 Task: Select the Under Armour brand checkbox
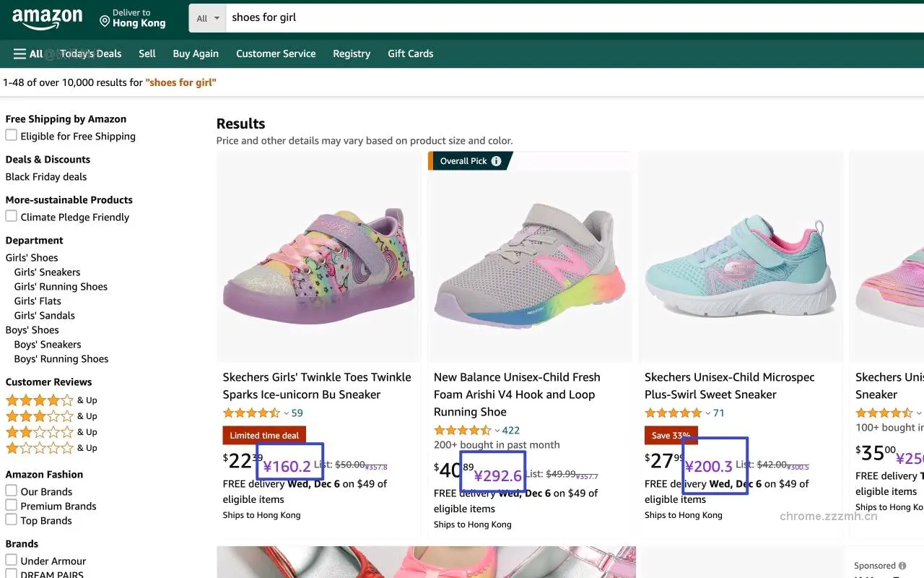(x=12, y=561)
